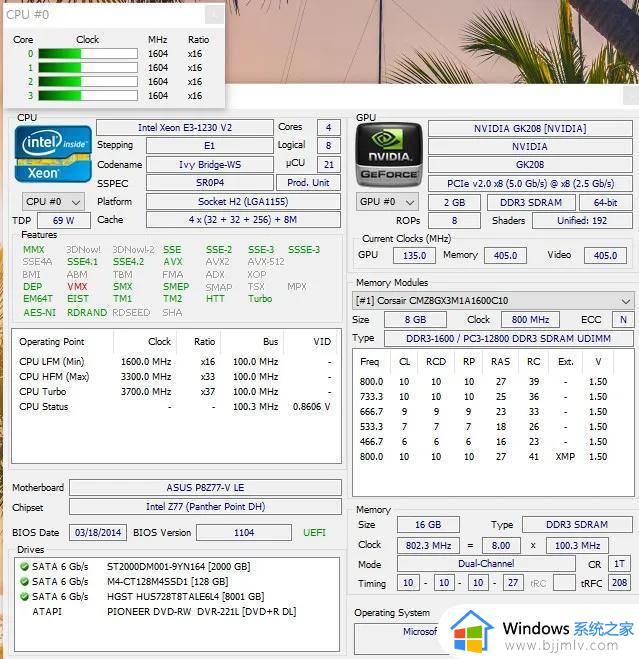Click the ROPs 8 field

coord(454,221)
